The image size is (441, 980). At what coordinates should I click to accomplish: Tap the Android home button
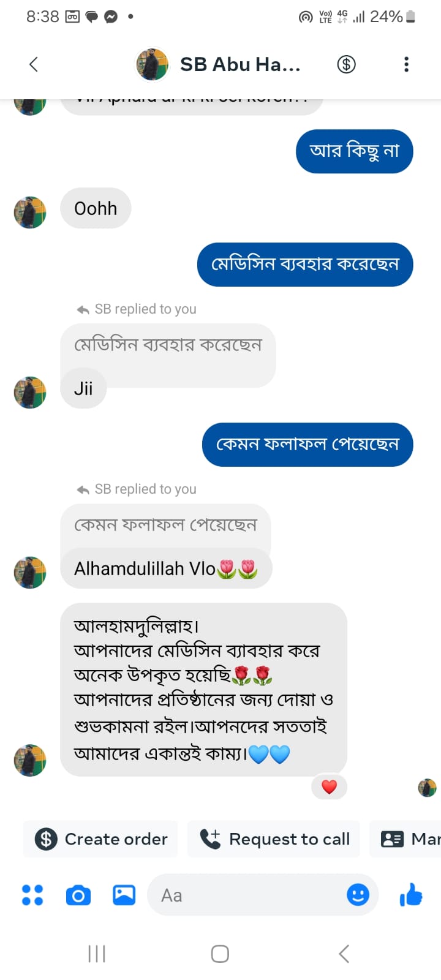pos(220,954)
